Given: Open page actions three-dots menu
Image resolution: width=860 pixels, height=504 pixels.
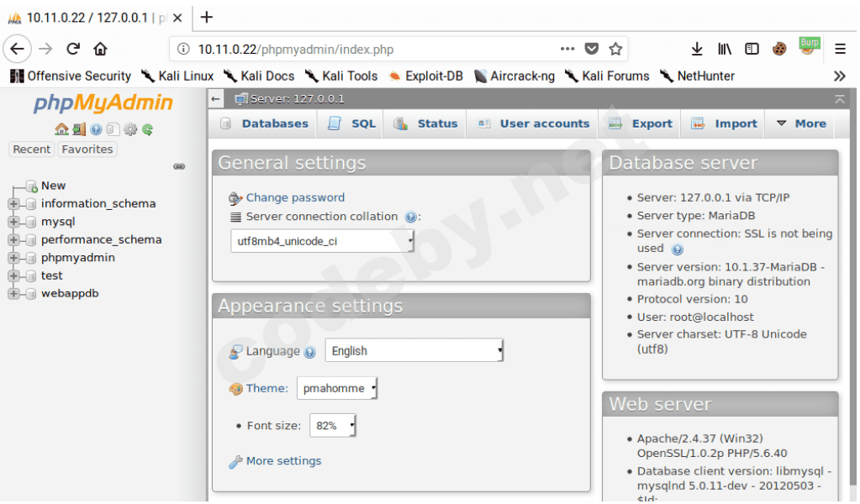Looking at the screenshot, I should pos(567,49).
